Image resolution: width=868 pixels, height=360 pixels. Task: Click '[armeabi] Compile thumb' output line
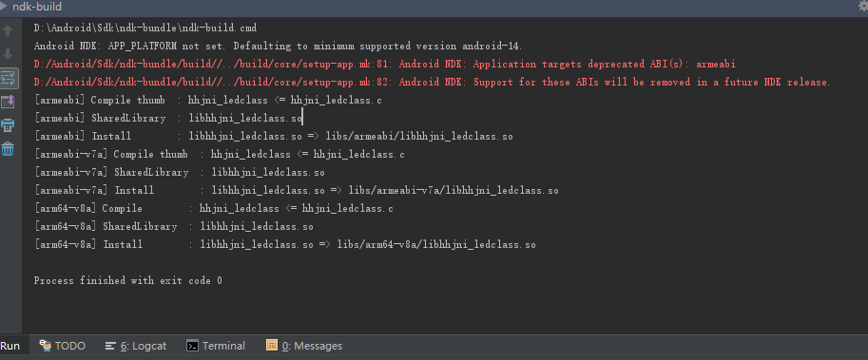tap(207, 101)
